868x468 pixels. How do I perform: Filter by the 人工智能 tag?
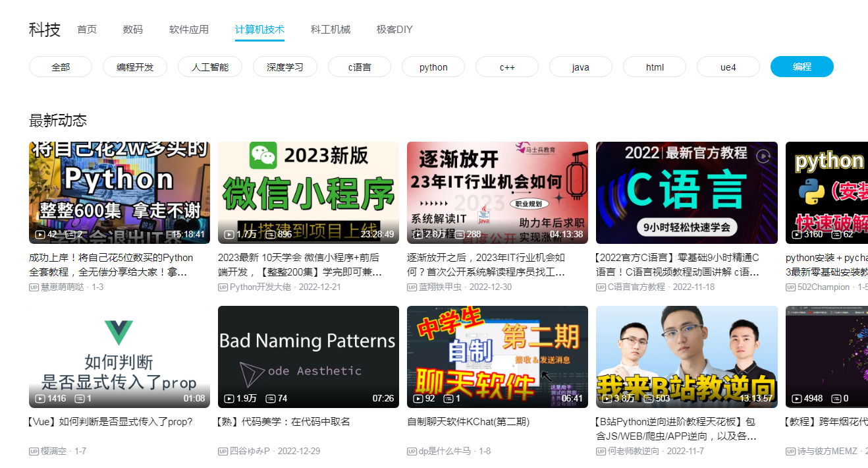[210, 67]
